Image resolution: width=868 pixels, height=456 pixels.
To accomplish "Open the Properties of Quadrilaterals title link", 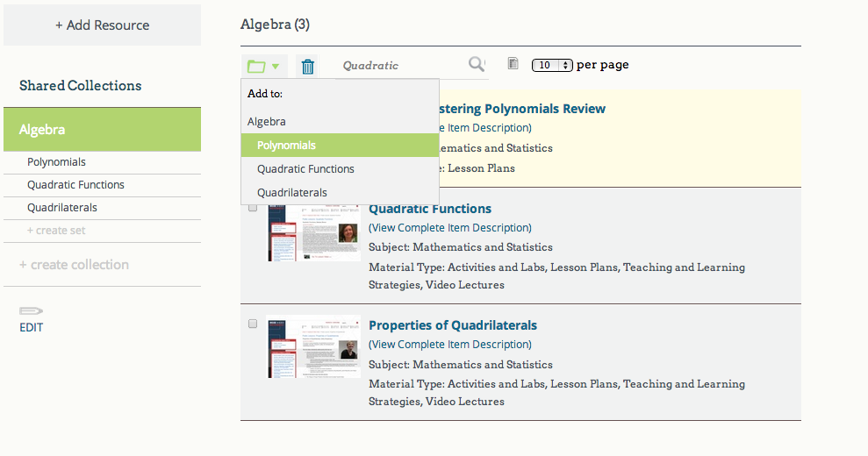I will pos(453,325).
